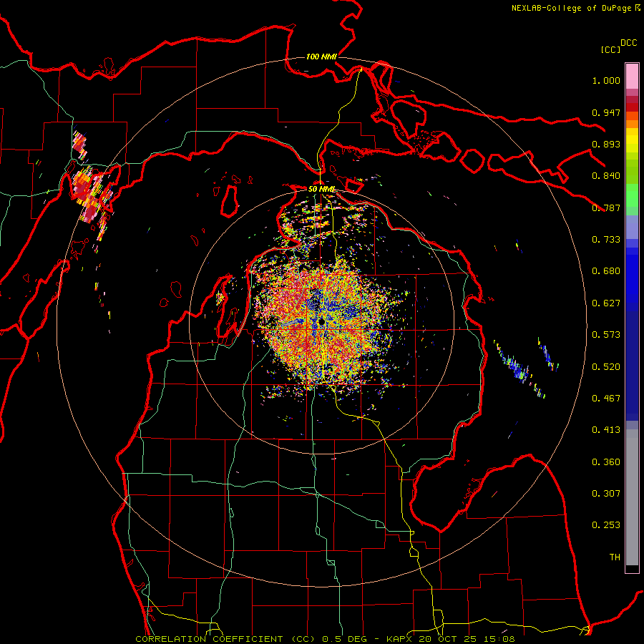644x644 pixels.
Task: Select the 0.840 scale value
Action: [606, 176]
